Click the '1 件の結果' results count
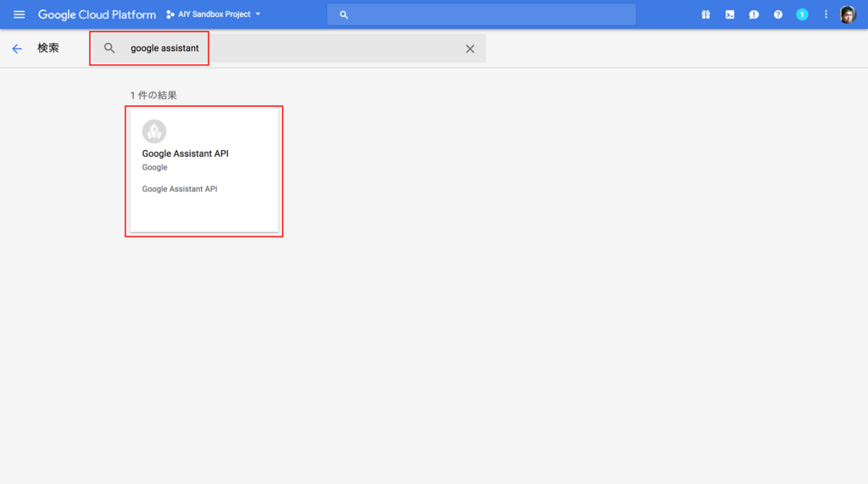Screen dimensions: 868x484 [153, 95]
